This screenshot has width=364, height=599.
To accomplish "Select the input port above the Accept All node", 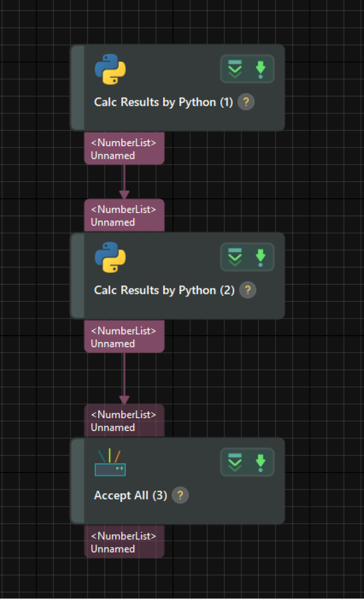I will (124, 420).
